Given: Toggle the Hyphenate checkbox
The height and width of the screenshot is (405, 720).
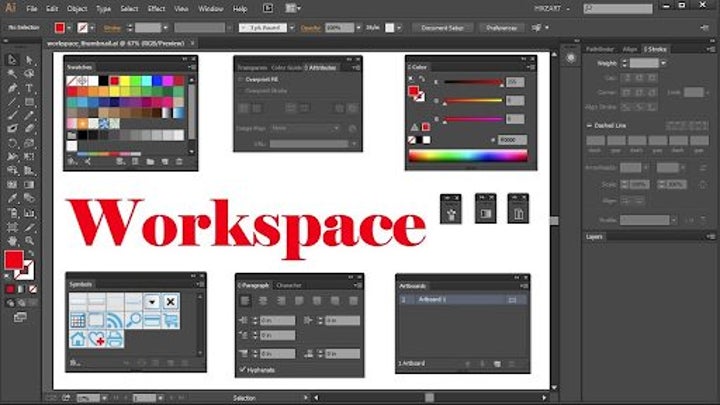Looking at the screenshot, I should 244,370.
